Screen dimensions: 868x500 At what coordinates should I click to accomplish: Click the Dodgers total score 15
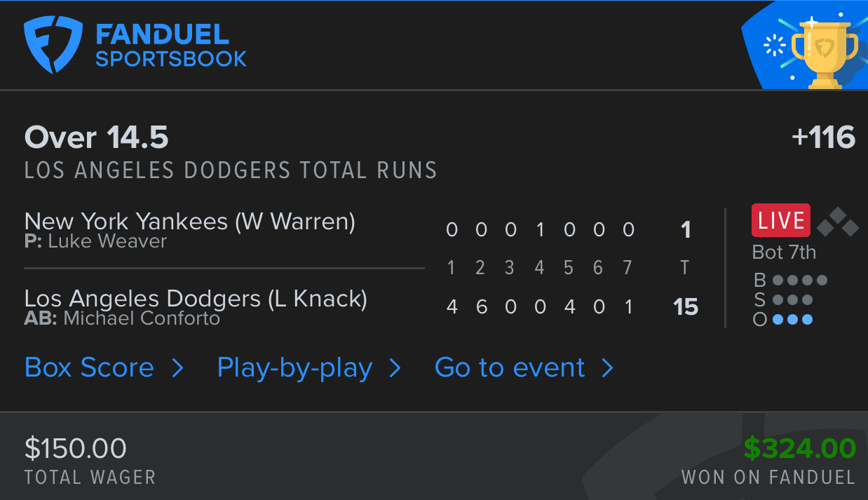coord(686,307)
